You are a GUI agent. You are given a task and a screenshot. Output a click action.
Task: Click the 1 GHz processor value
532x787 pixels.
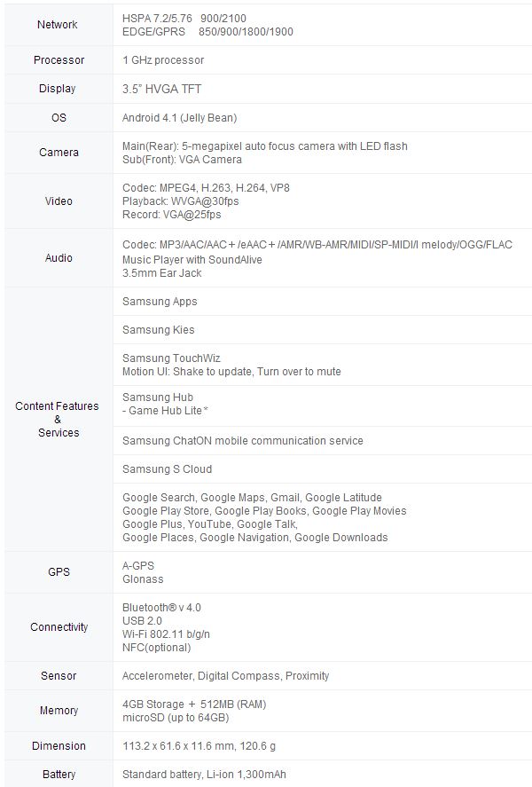pyautogui.click(x=163, y=60)
